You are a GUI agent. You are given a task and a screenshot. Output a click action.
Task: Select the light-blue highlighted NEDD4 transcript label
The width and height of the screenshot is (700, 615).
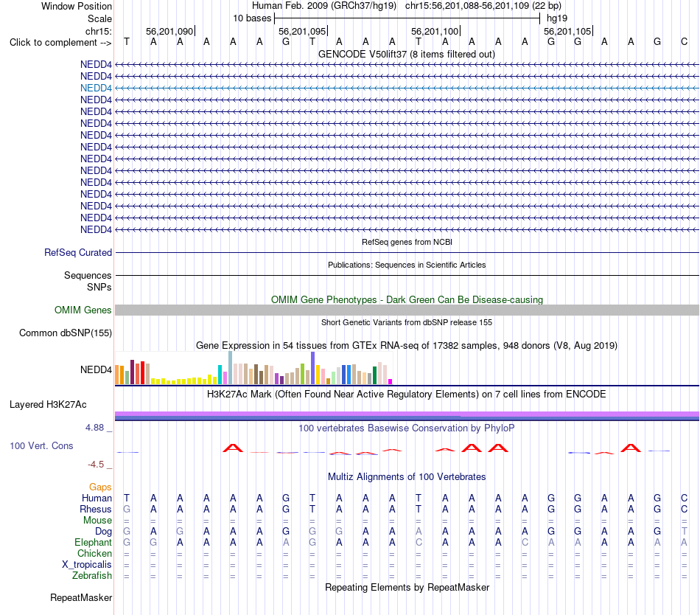(96, 88)
